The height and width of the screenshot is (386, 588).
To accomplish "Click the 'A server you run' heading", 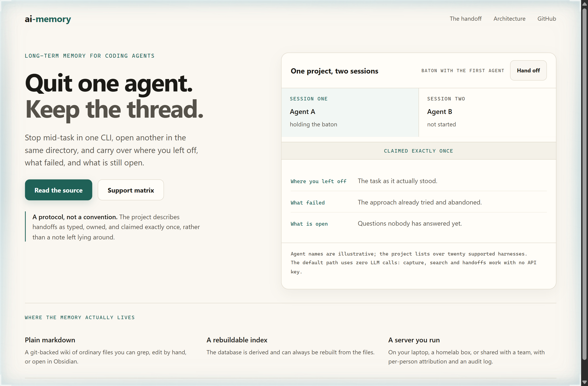I will click(414, 340).
